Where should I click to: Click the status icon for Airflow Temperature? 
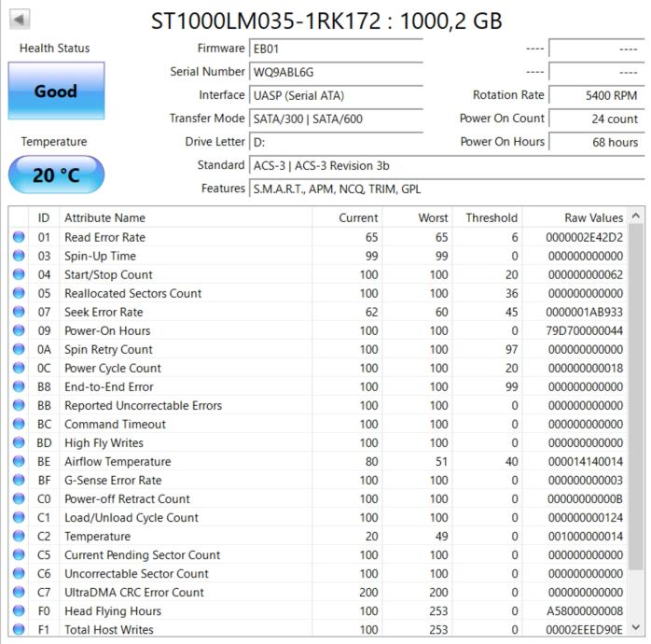coord(19,461)
